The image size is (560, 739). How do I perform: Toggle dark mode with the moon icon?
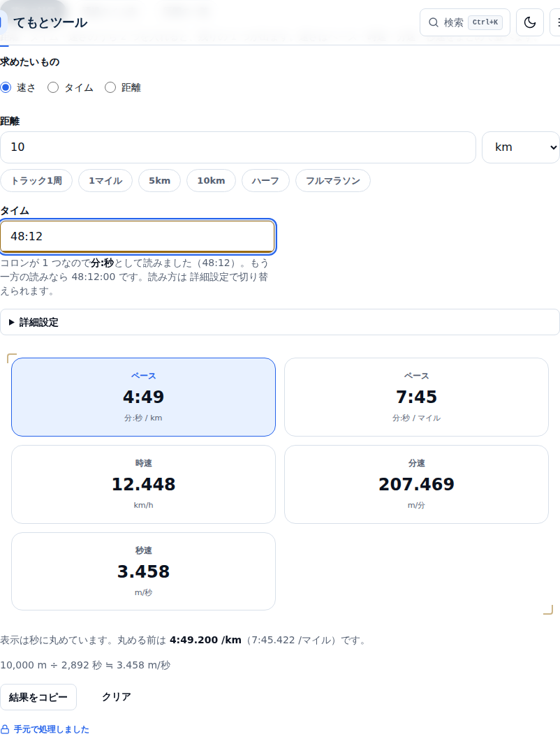(530, 22)
